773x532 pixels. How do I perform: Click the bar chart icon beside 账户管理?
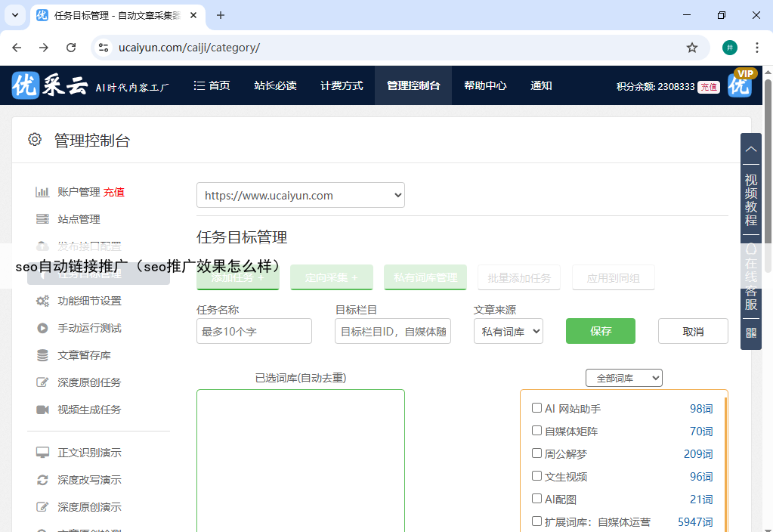click(x=43, y=192)
